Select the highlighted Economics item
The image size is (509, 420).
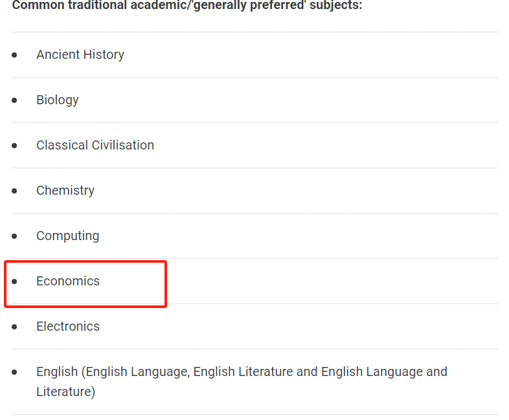(68, 281)
